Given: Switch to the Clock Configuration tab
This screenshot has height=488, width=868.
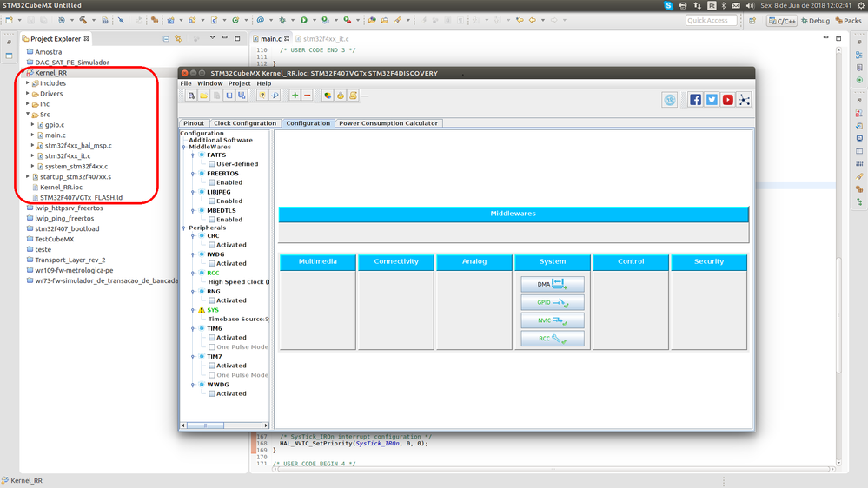Looking at the screenshot, I should click(x=245, y=123).
